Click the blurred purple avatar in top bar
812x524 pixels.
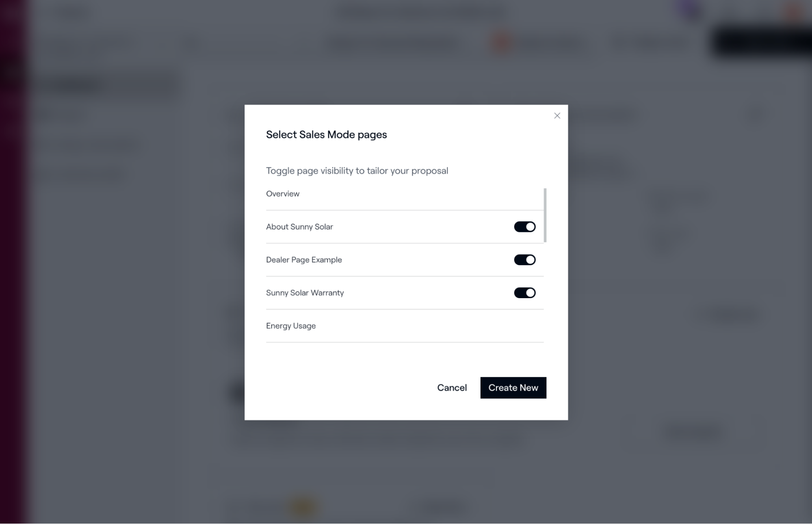tap(691, 9)
